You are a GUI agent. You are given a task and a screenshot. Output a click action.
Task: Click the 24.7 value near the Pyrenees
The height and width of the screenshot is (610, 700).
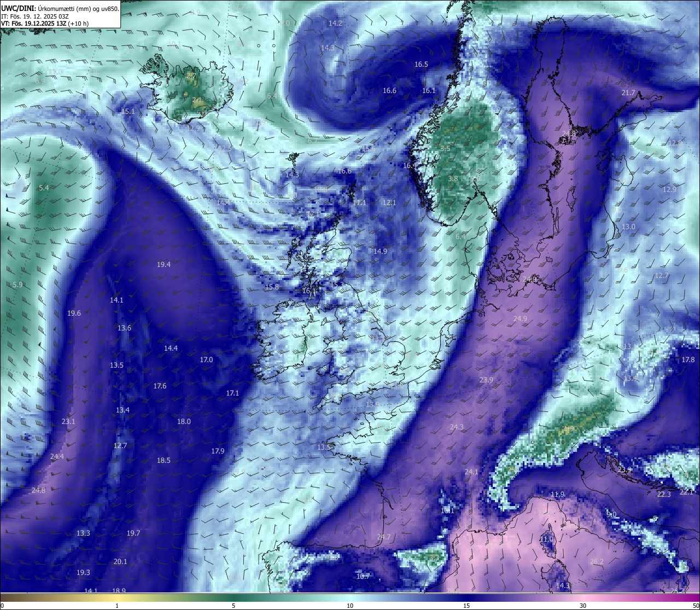click(384, 537)
